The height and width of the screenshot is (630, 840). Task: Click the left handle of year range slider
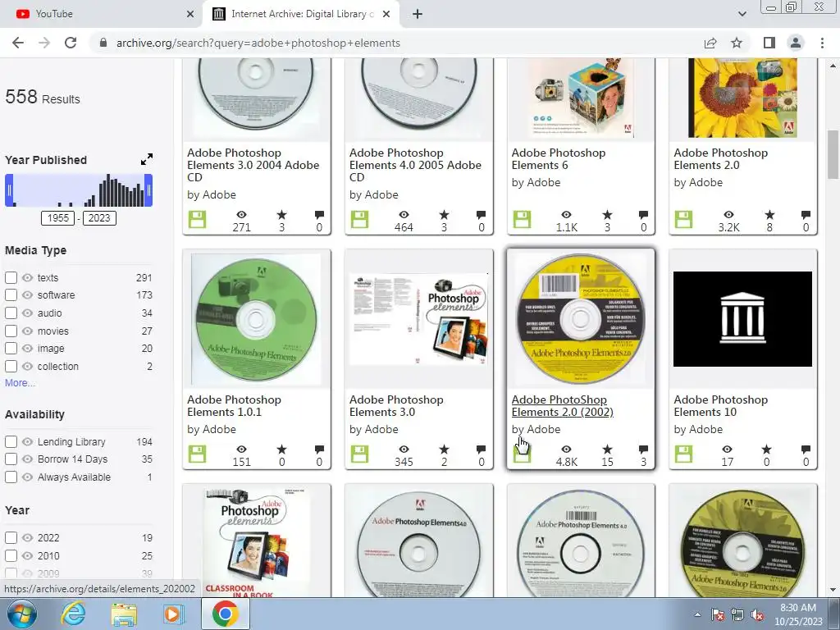pyautogui.click(x=9, y=190)
